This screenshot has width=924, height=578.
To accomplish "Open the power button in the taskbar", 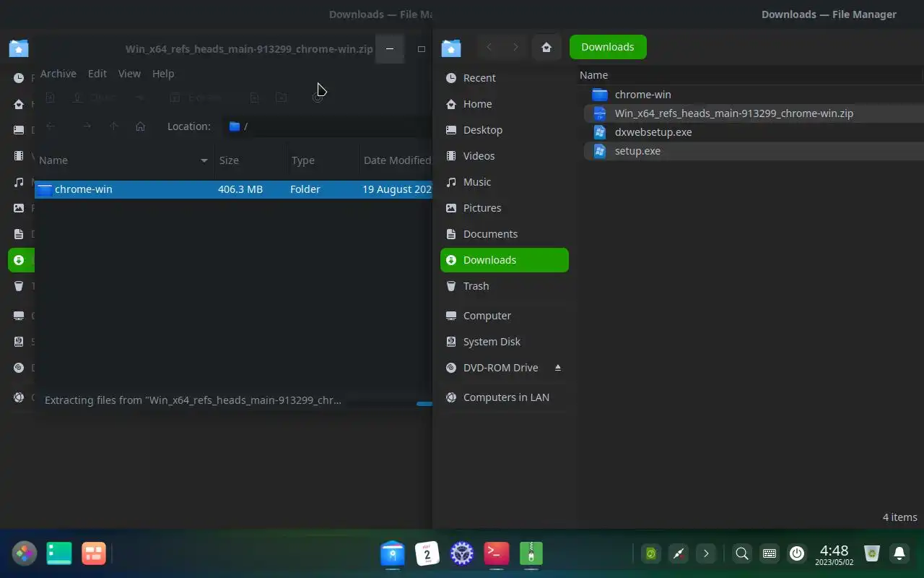I will pos(797,554).
